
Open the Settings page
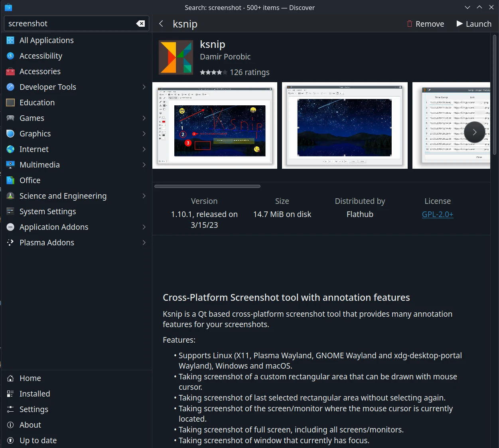click(76, 409)
